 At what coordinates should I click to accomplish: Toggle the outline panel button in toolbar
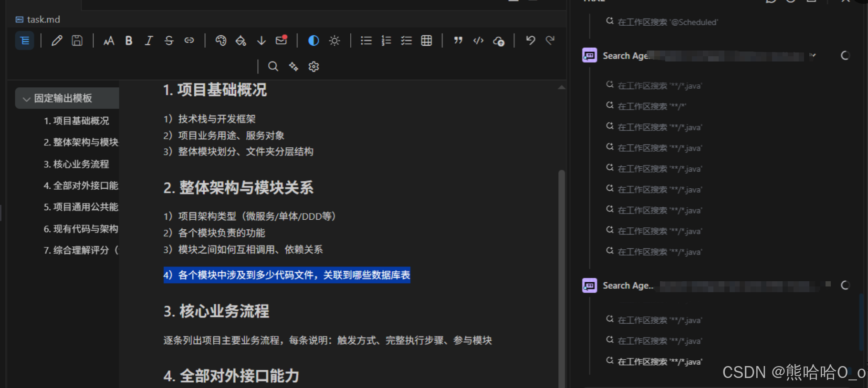point(25,41)
